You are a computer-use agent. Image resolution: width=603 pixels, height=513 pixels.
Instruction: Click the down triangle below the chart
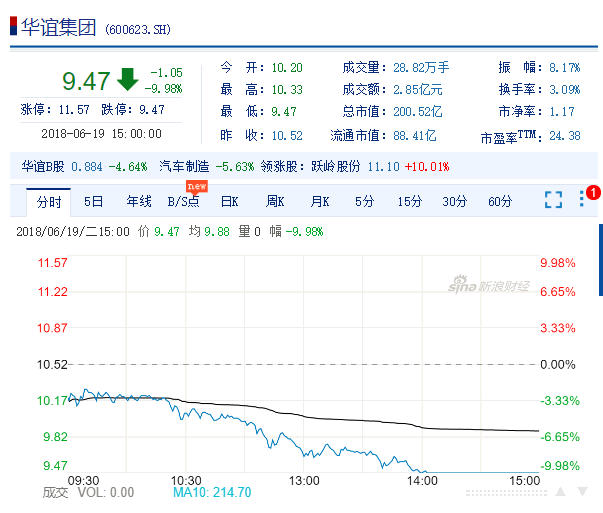click(583, 491)
